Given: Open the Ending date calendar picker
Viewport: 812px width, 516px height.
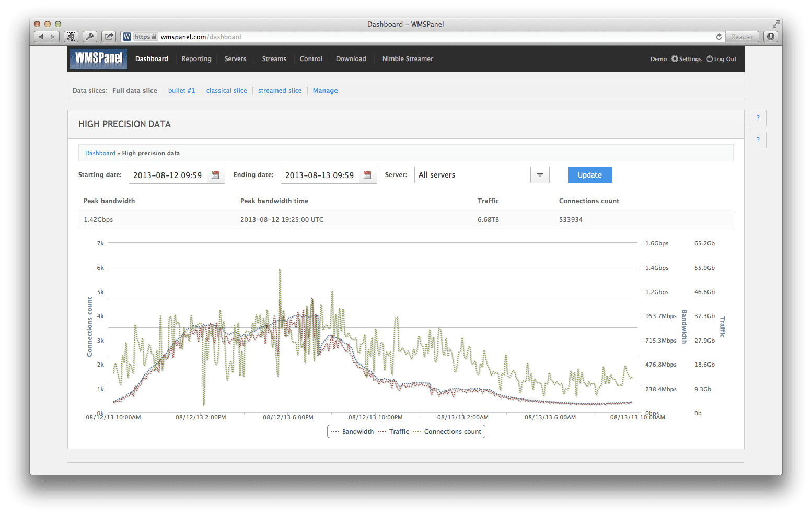Looking at the screenshot, I should (367, 175).
